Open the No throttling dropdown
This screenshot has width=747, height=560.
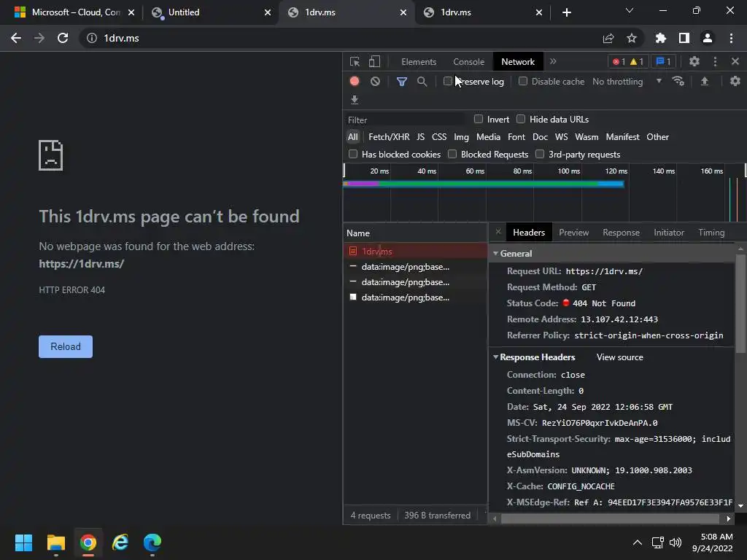(627, 82)
